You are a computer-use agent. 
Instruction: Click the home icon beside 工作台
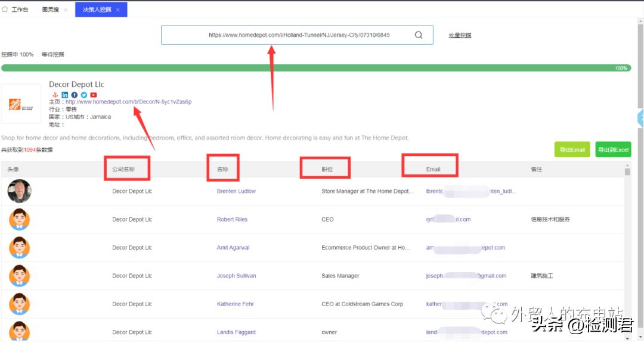point(5,9)
